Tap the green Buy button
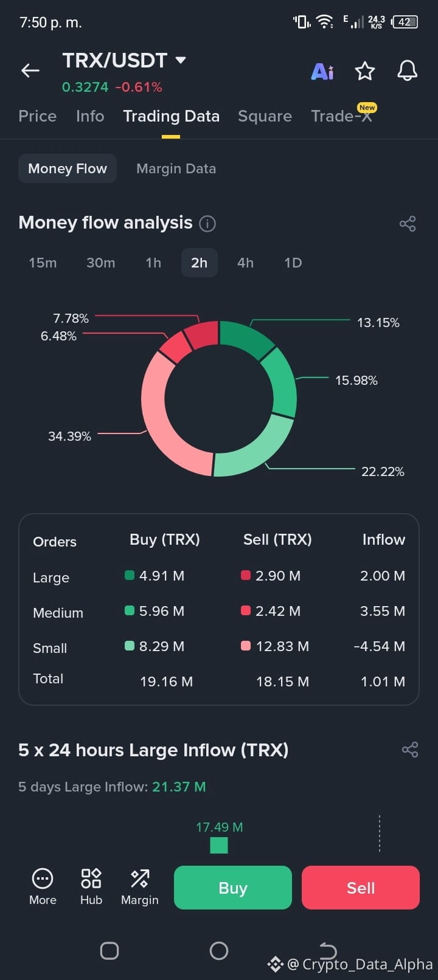The height and width of the screenshot is (980, 438). 233,888
